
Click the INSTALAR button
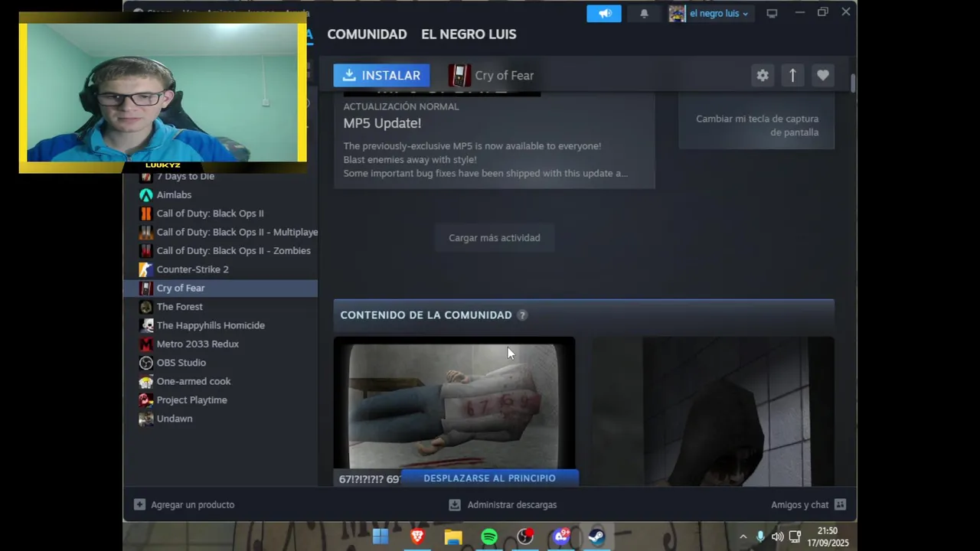(x=381, y=75)
